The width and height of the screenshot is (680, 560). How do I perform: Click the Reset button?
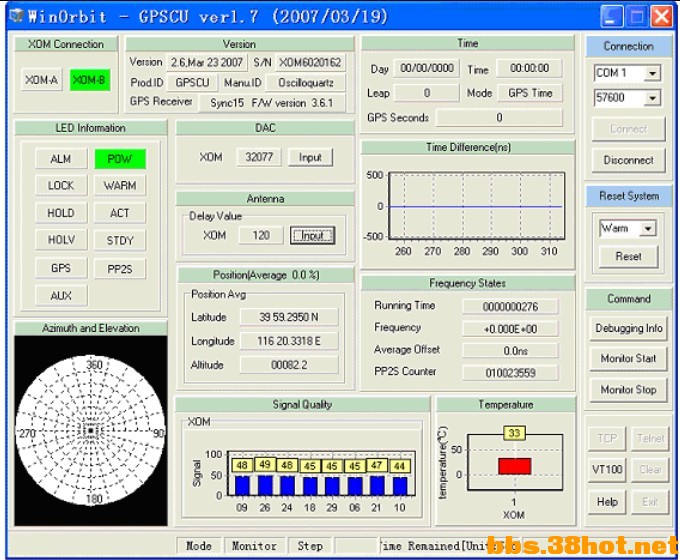click(628, 256)
